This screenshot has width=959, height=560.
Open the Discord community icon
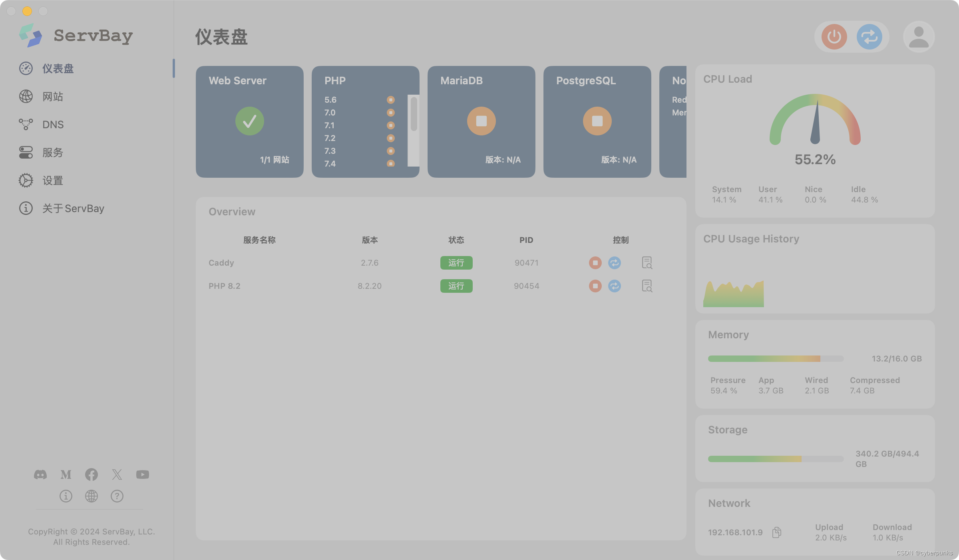click(40, 475)
